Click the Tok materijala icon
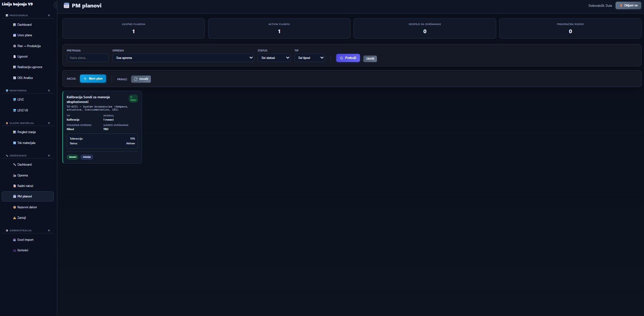Image resolution: width=644 pixels, height=316 pixels. coord(15,143)
